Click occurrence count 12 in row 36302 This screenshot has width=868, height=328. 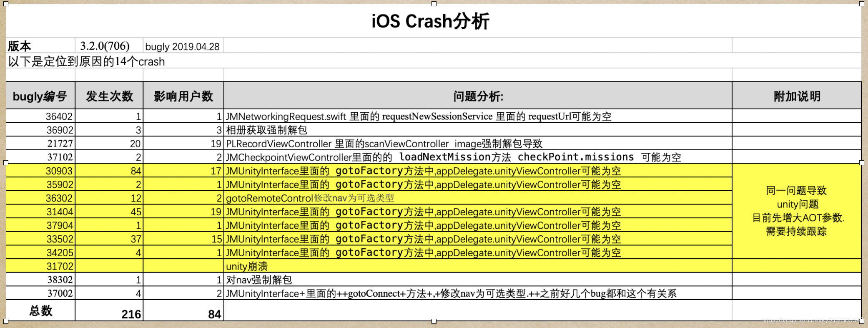109,198
